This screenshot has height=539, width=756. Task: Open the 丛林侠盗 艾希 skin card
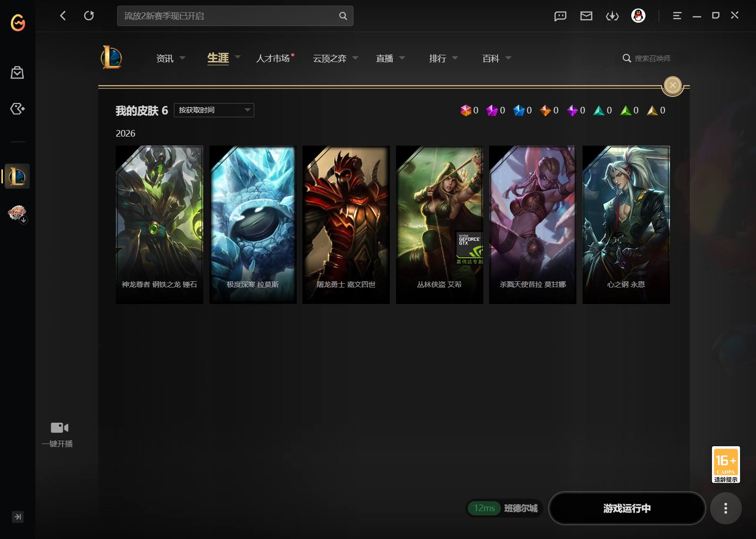439,225
